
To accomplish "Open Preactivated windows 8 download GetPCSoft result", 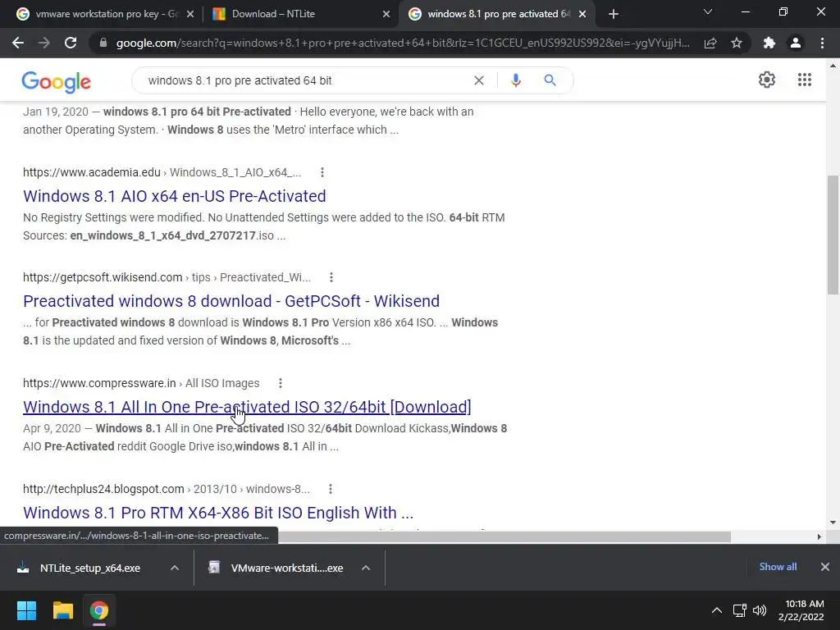I will pos(231,301).
